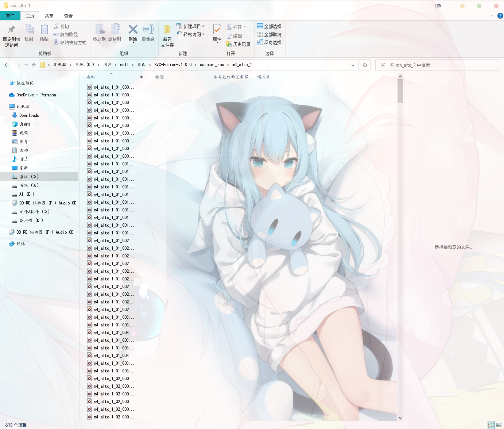Select 系统 (C:) drive in sidebar
This screenshot has width=504, height=429.
[x=39, y=177]
